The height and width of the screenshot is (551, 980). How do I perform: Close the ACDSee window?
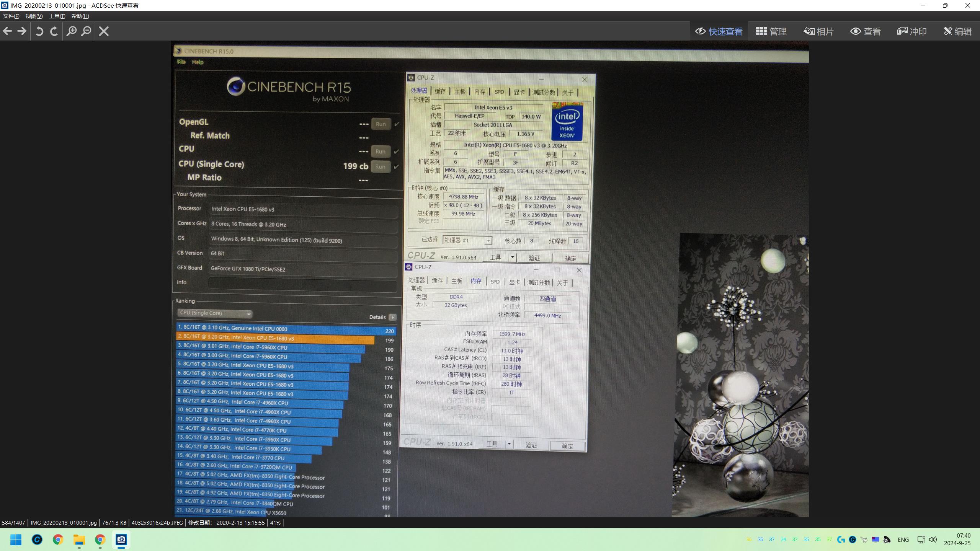(967, 5)
